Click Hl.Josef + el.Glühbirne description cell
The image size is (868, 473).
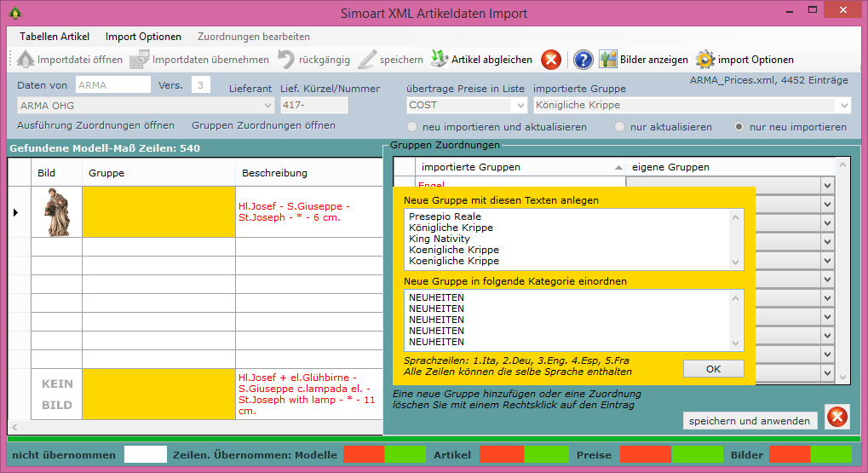(309, 395)
